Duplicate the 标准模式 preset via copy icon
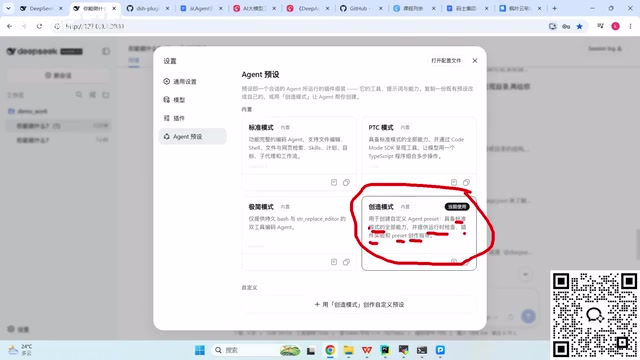Screen dimensions: 640x360 pyautogui.click(x=346, y=182)
